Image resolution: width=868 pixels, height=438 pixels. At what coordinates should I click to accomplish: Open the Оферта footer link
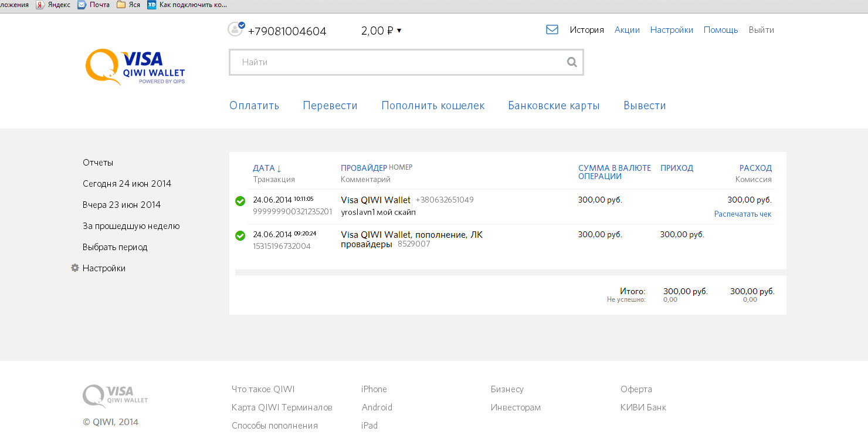point(636,389)
